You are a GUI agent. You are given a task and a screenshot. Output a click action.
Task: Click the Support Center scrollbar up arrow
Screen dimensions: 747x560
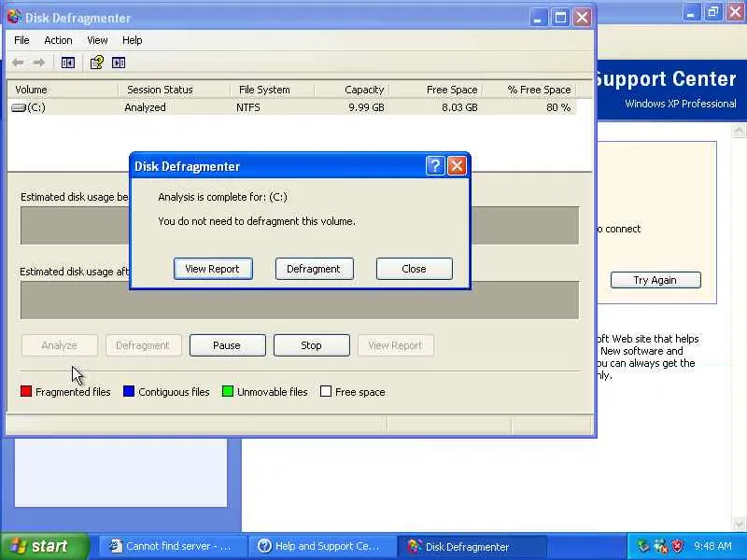[x=739, y=130]
